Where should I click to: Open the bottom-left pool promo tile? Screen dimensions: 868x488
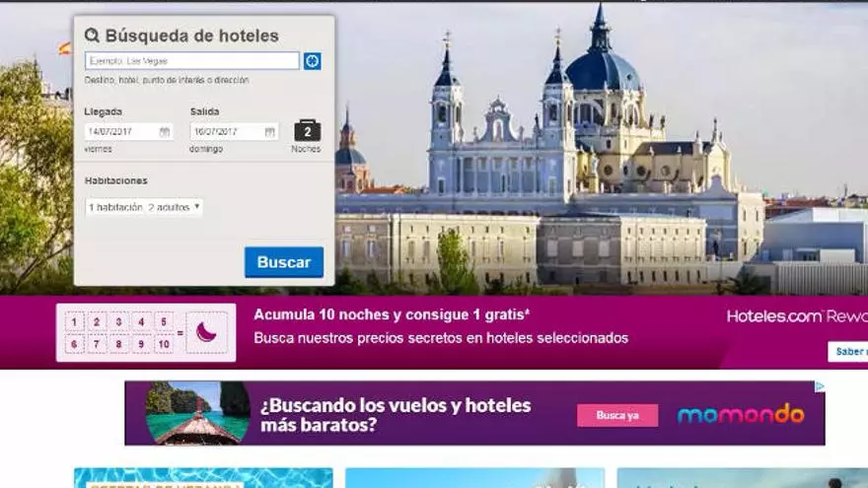click(x=202, y=478)
